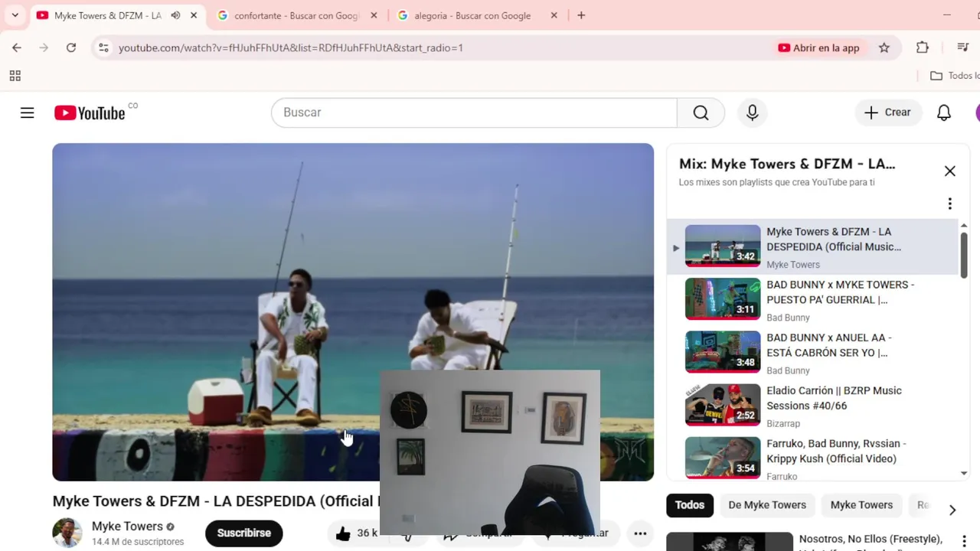Image resolution: width=980 pixels, height=551 pixels.
Task: Open media control icon in toolbar
Action: 963,47
